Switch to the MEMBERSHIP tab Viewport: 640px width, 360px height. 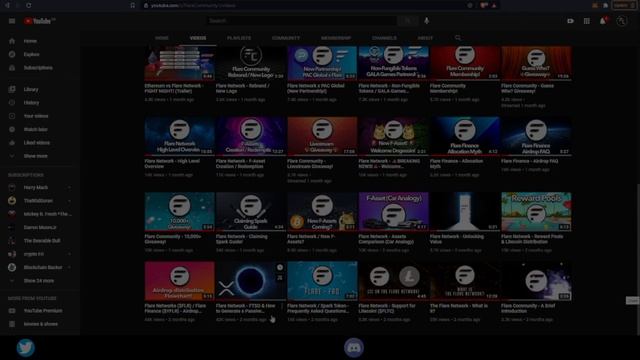coord(336,38)
